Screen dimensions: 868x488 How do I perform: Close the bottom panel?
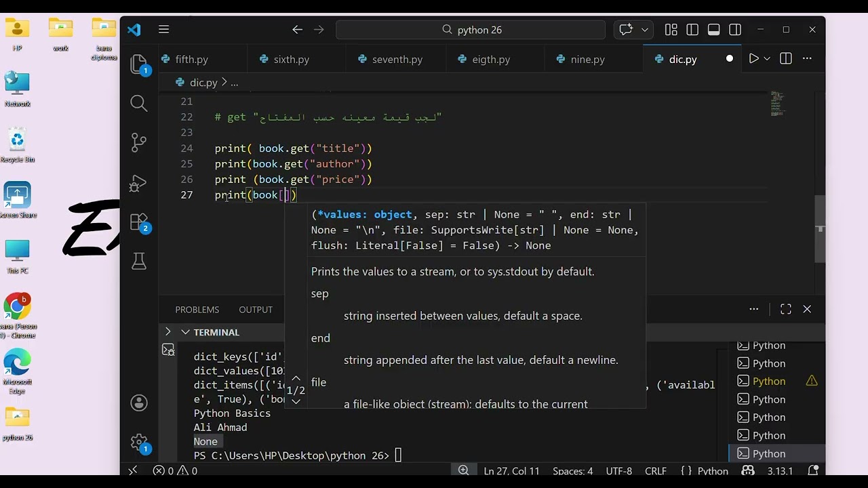pos(807,309)
